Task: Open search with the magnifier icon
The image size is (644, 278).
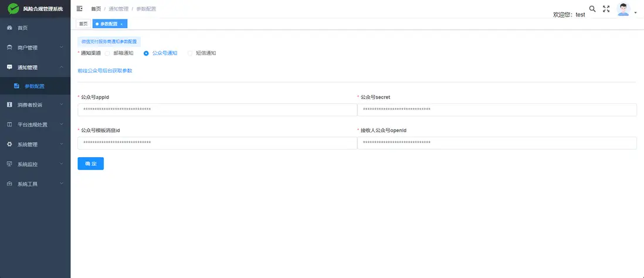Action: tap(592, 9)
